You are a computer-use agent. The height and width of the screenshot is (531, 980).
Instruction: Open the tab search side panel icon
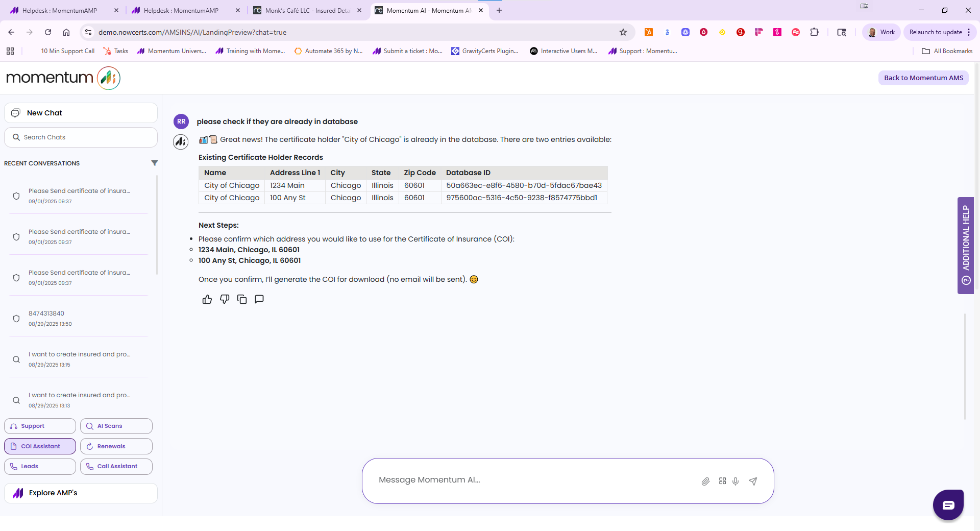coord(842,32)
